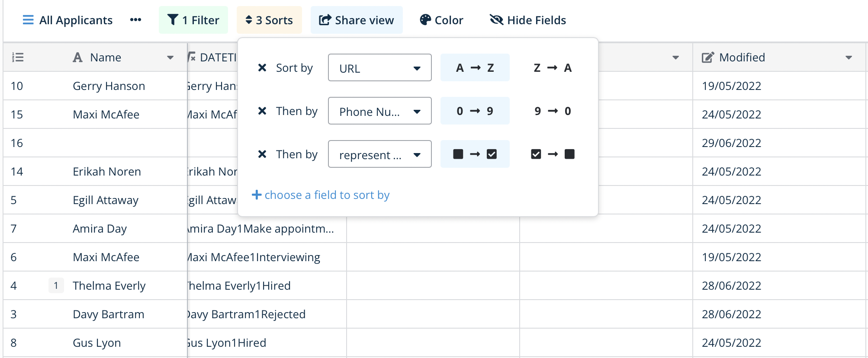Add another field to sort by
This screenshot has width=868, height=358.
click(321, 195)
